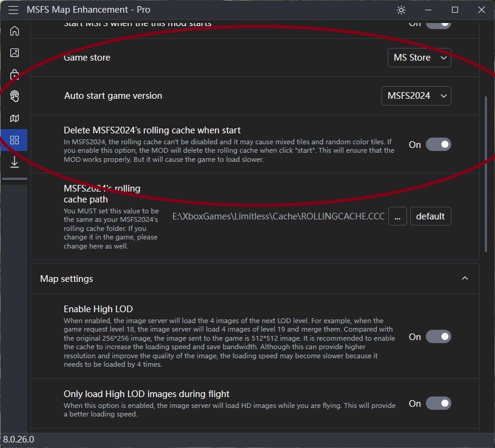Click the vertical scrollbar thumb
The height and width of the screenshot is (448, 495).
485,174
